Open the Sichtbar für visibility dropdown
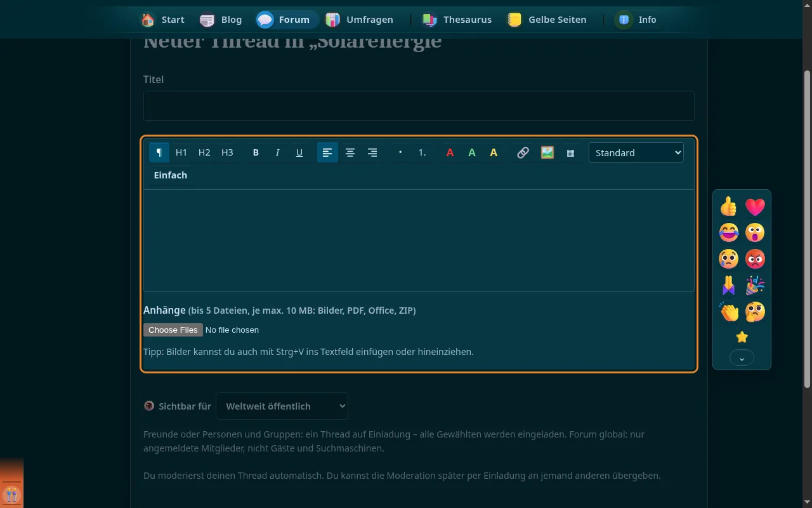This screenshot has width=812, height=508. click(282, 406)
